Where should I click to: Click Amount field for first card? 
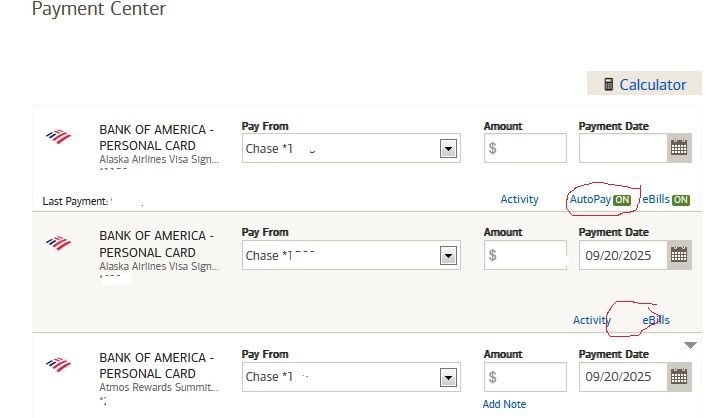click(525, 148)
